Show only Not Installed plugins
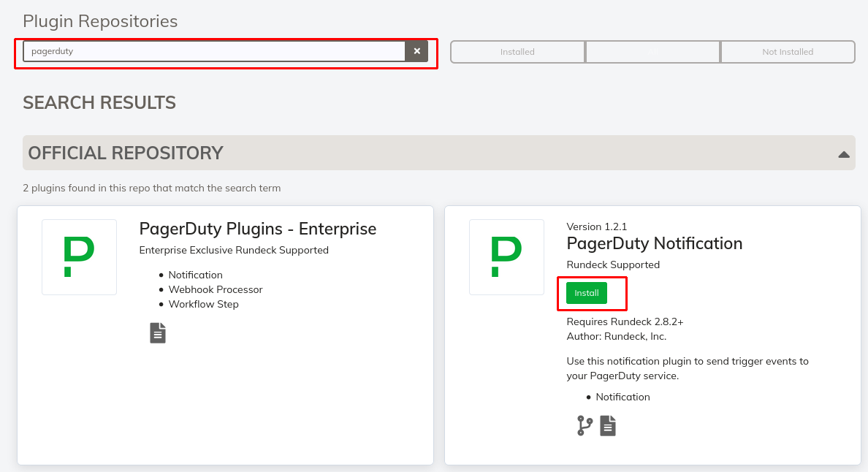The image size is (868, 472). (788, 52)
